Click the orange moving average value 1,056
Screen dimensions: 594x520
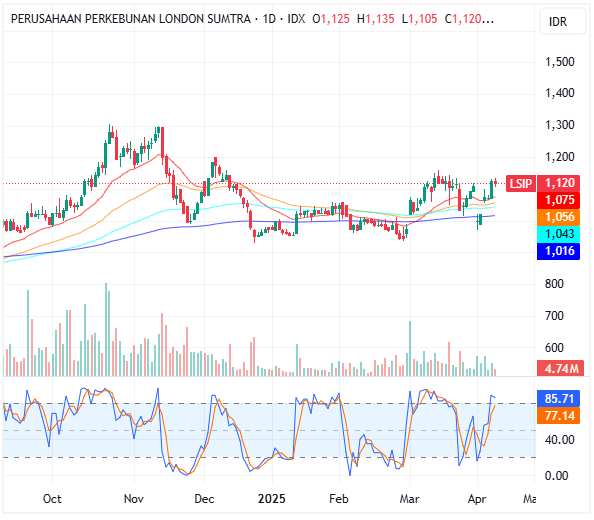click(x=559, y=217)
